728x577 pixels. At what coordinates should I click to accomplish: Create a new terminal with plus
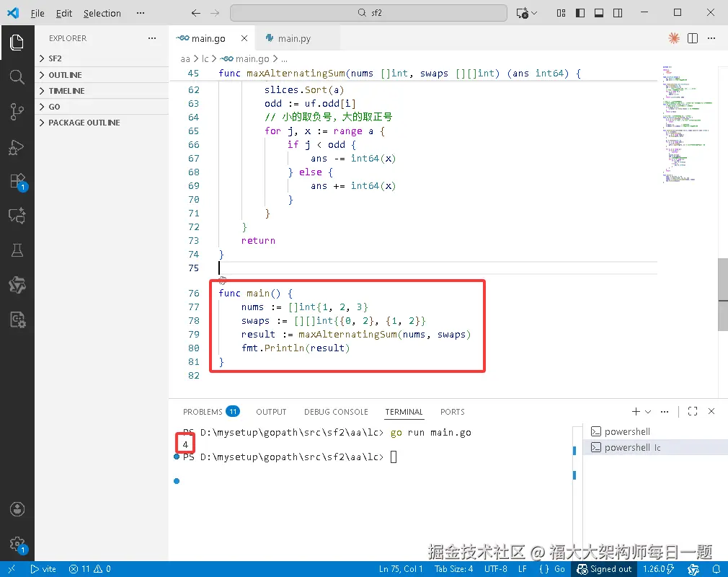(x=636, y=411)
